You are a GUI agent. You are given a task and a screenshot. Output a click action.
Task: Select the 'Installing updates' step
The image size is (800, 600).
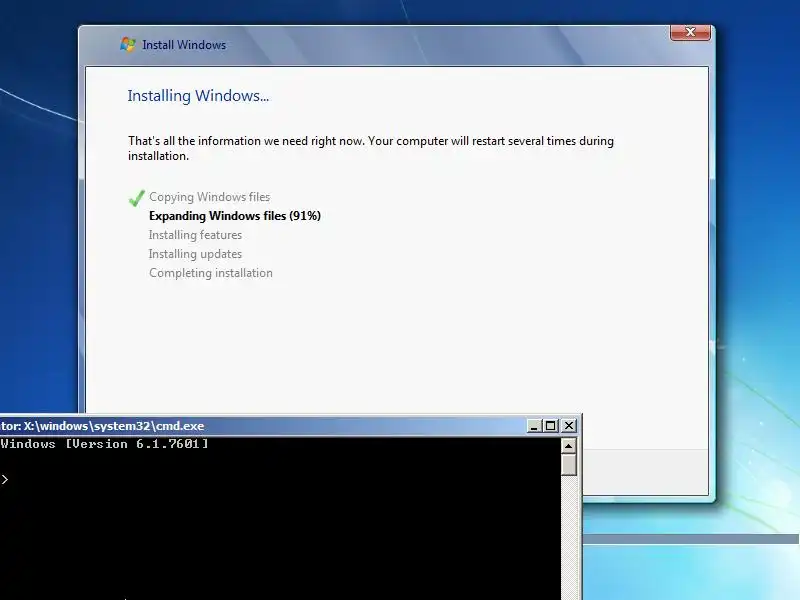click(x=195, y=254)
